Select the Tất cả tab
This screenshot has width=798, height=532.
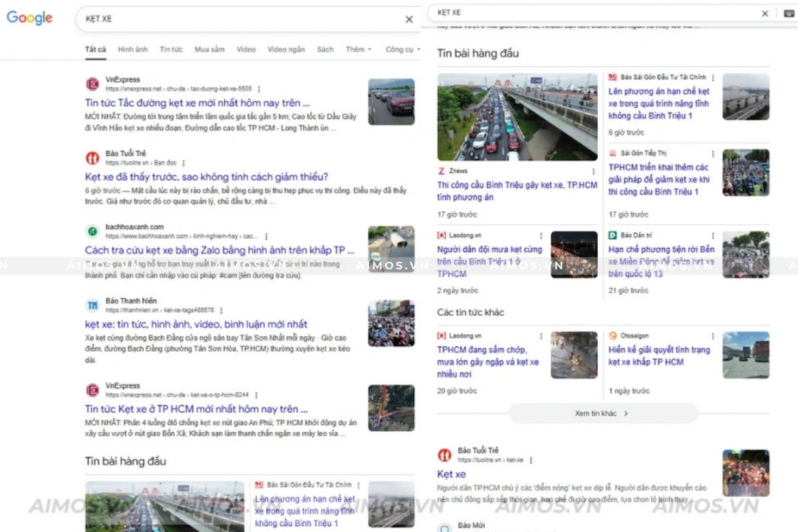(x=95, y=49)
